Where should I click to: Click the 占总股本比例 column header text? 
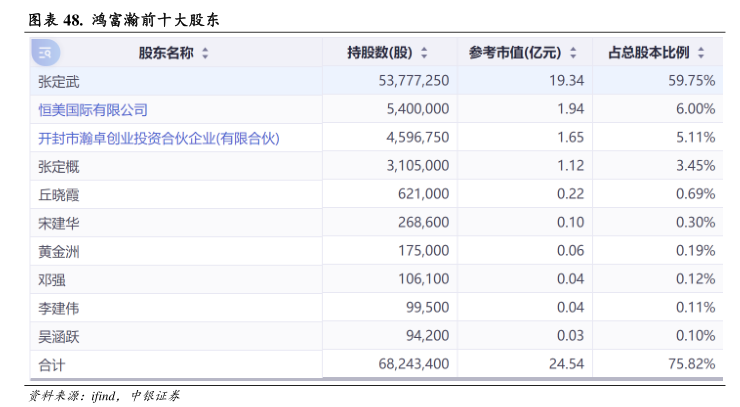pyautogui.click(x=650, y=53)
